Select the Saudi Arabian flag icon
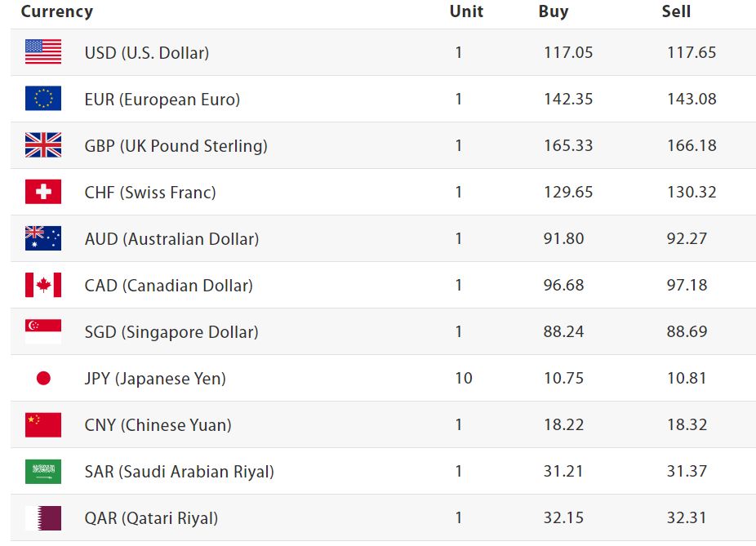Viewport: 756px width, 546px height. click(x=43, y=471)
